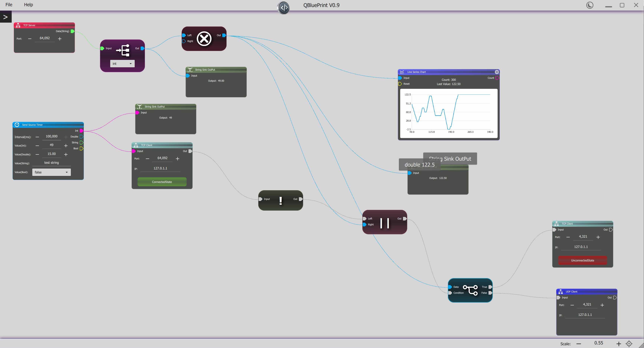Click the multiply operator node icon
Image resolution: width=644 pixels, height=348 pixels.
[204, 39]
